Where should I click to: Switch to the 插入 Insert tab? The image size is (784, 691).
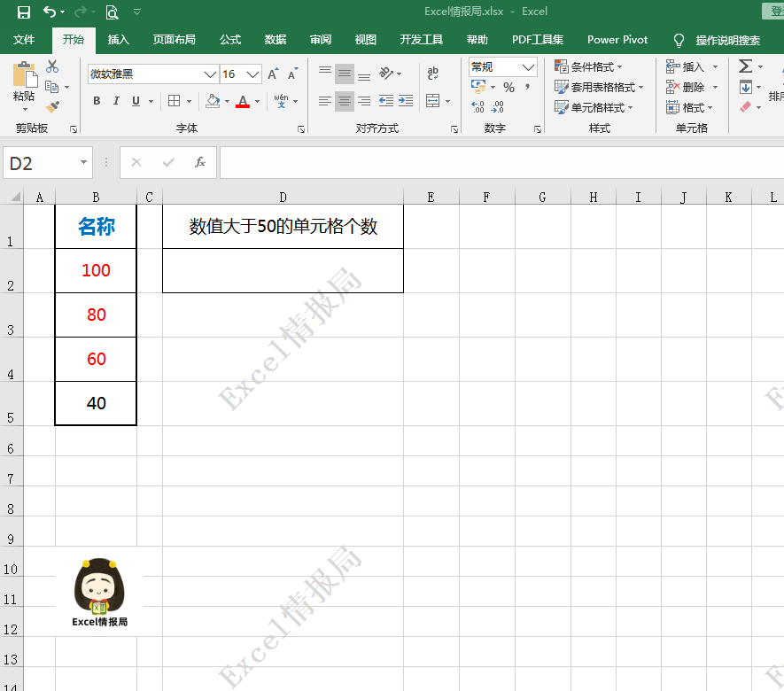119,40
